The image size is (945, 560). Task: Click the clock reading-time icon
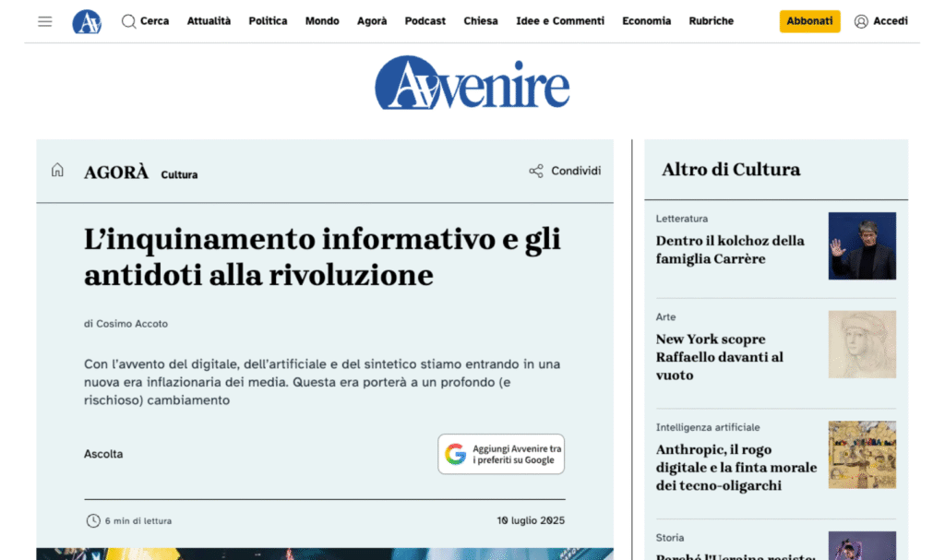tap(93, 521)
